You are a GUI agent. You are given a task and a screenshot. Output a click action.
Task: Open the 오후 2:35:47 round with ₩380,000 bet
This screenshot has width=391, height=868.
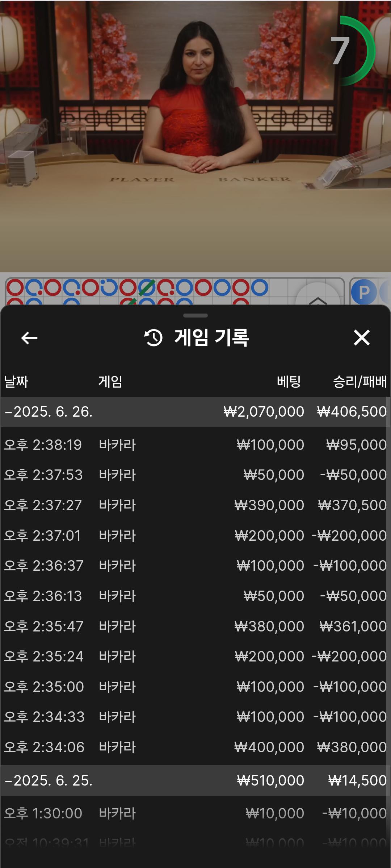tap(195, 626)
